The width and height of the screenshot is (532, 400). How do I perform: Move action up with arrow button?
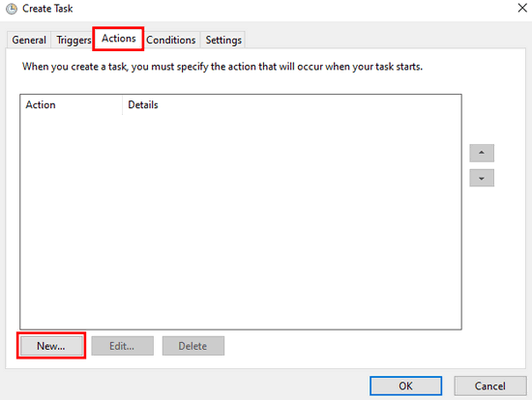[x=482, y=153]
